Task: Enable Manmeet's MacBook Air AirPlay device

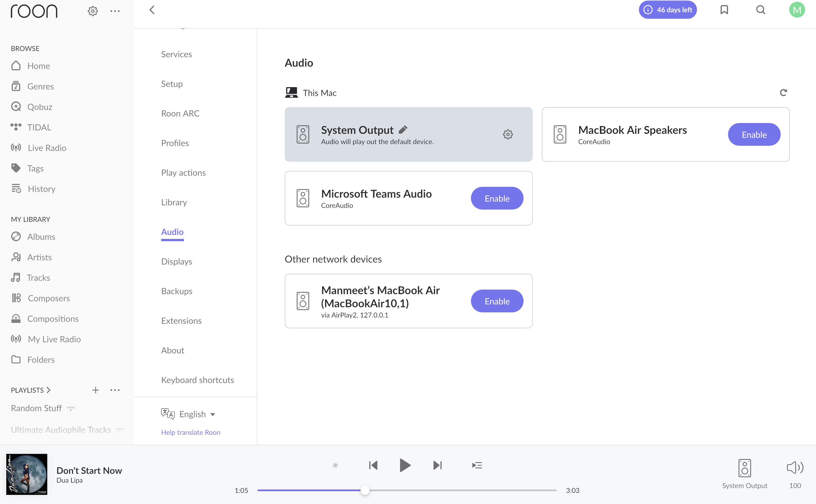Action: pos(497,301)
